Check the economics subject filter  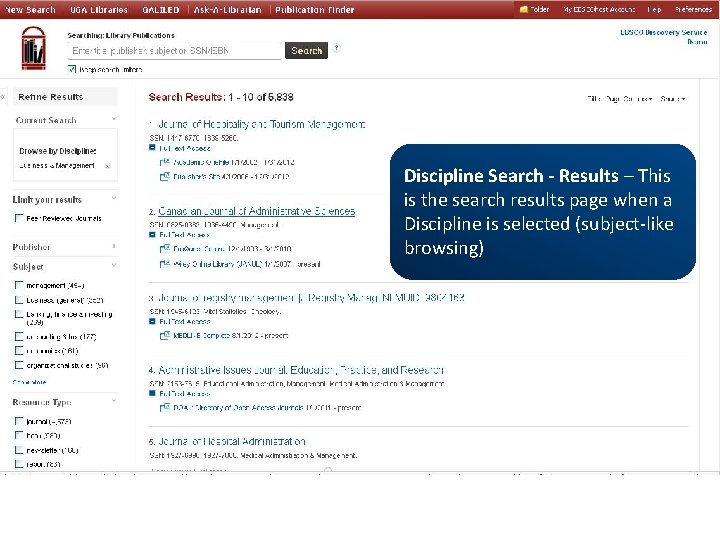click(19, 351)
